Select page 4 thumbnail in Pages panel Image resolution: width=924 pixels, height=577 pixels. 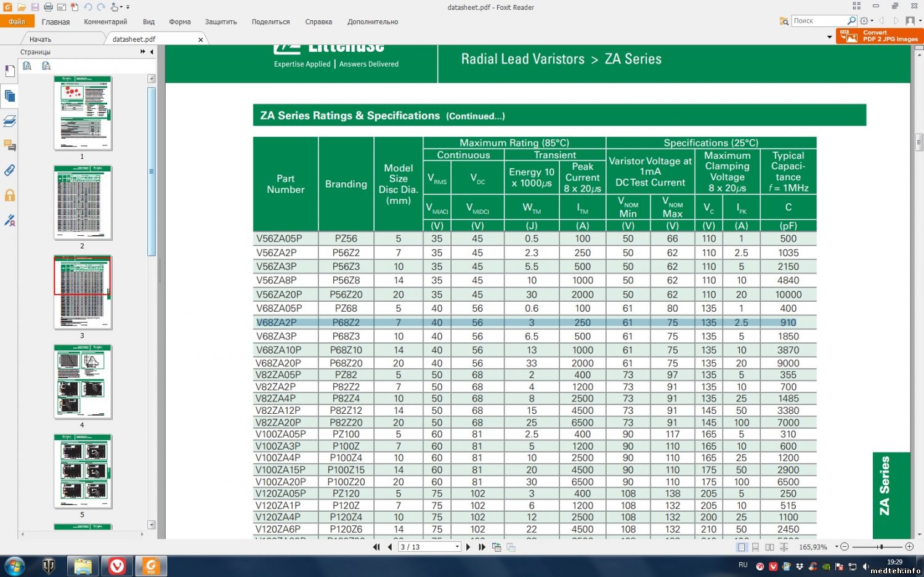tap(83, 382)
